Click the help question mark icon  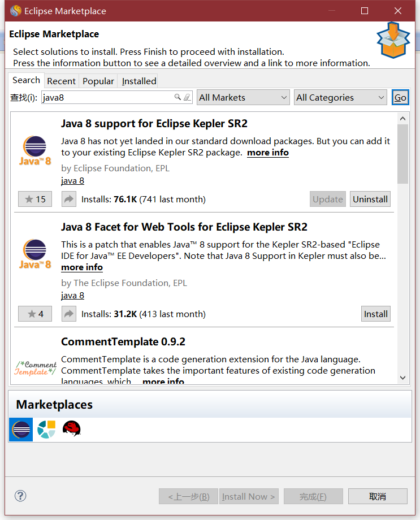[20, 496]
